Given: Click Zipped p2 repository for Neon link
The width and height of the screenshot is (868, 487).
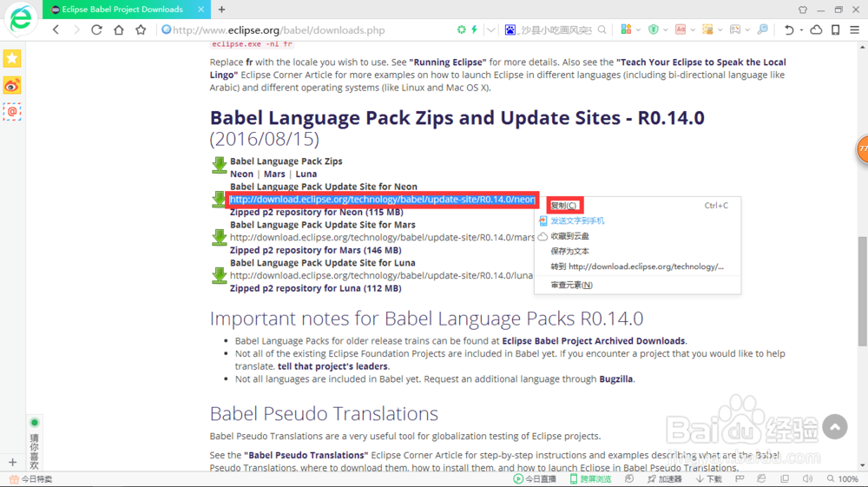Looking at the screenshot, I should (317, 212).
